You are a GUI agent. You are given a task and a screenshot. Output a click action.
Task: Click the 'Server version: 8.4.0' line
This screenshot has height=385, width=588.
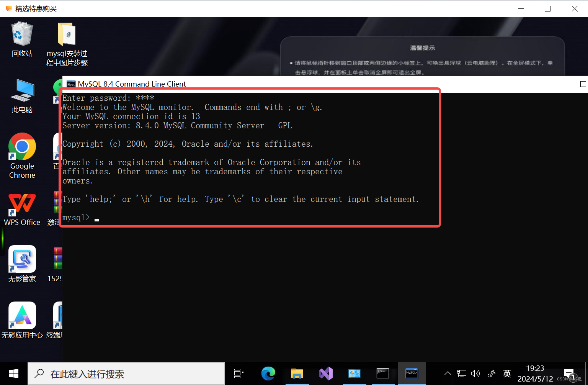pyautogui.click(x=177, y=126)
